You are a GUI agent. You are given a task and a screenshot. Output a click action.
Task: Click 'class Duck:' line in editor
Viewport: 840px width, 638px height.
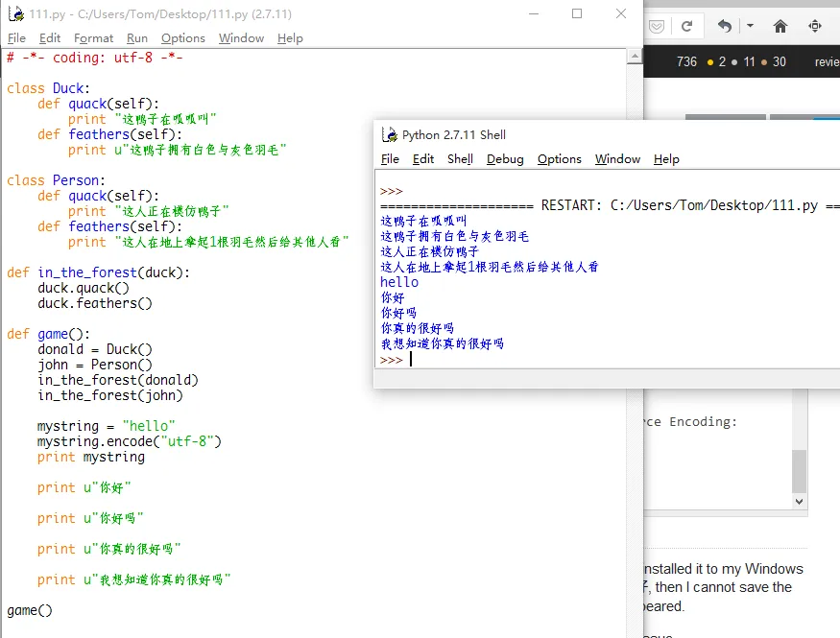(x=48, y=88)
